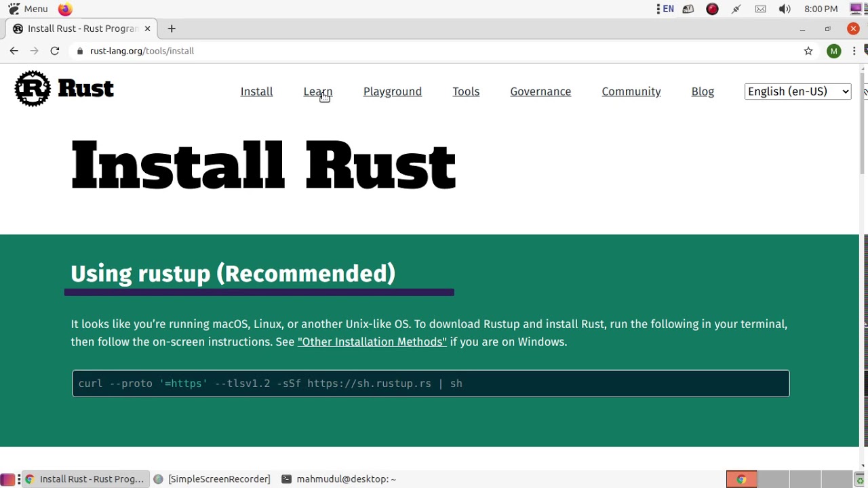Open a new browser tab

172,28
